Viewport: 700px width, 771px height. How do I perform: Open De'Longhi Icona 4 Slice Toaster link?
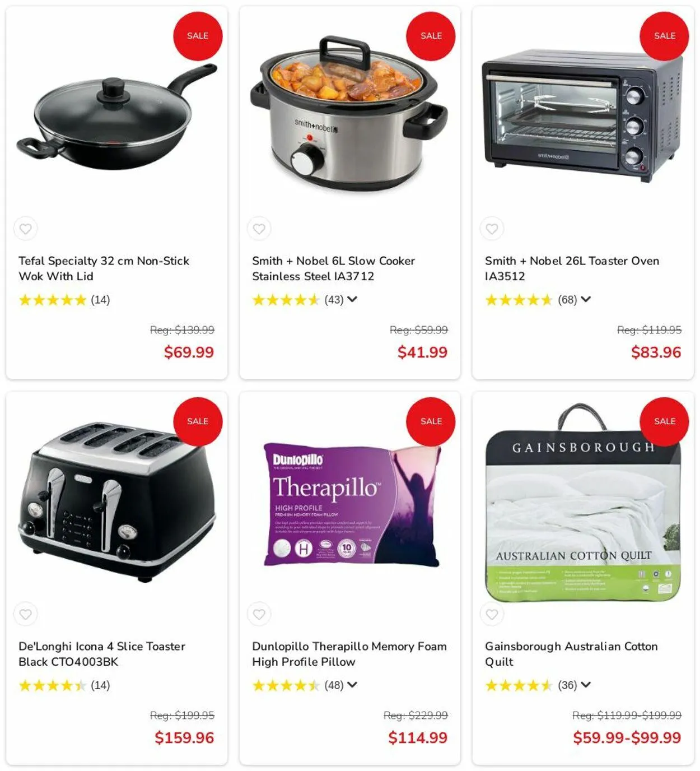coord(101,654)
